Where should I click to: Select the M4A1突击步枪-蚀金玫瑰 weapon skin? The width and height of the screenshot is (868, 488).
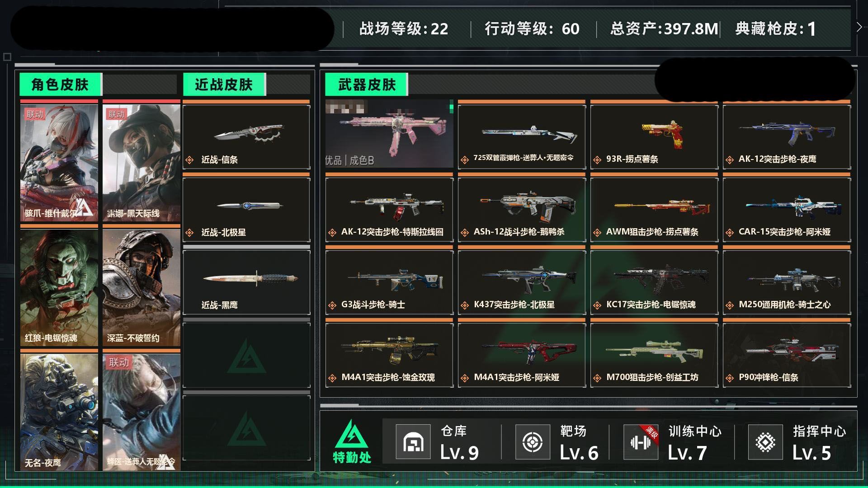[389, 355]
